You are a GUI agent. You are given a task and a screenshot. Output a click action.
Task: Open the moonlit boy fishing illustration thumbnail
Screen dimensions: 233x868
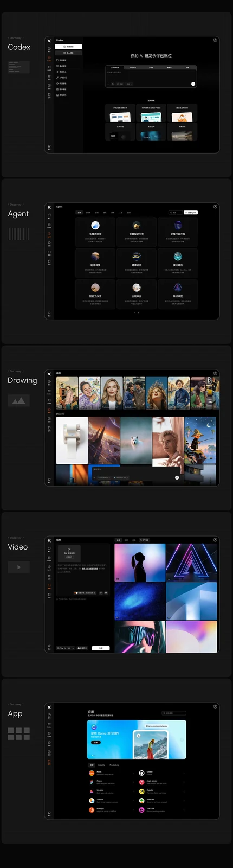[200, 440]
